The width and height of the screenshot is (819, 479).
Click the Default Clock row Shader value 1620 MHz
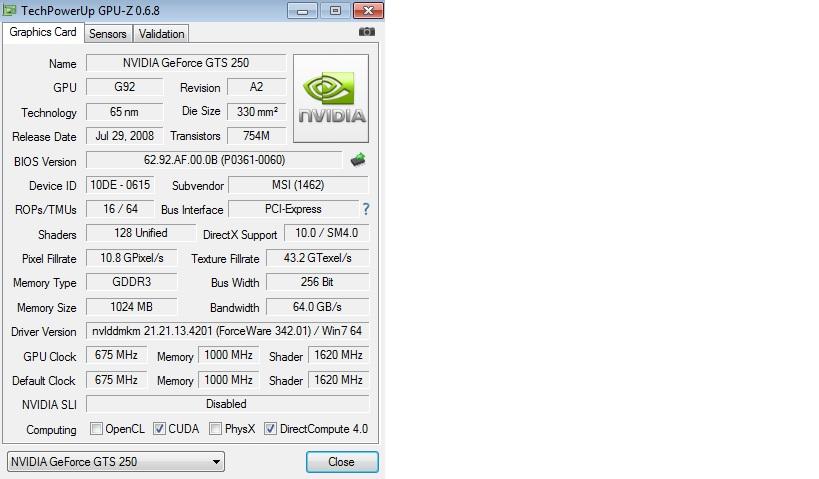coord(338,380)
